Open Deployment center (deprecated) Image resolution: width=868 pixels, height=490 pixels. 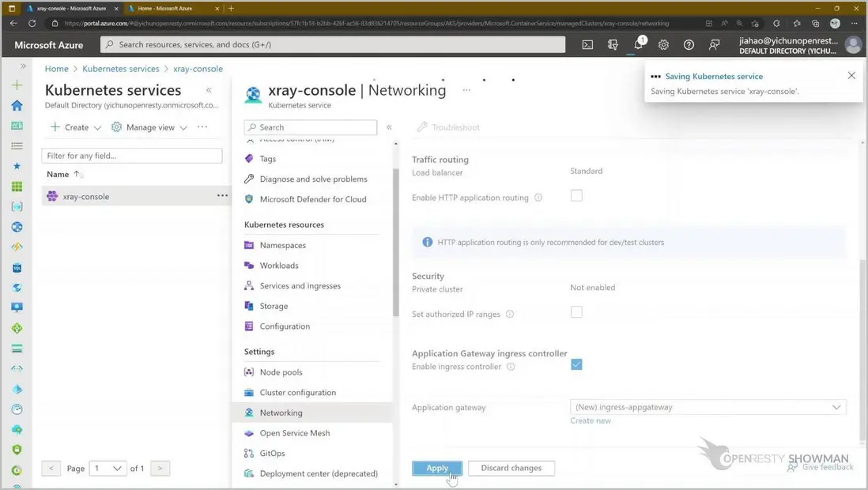point(319,474)
